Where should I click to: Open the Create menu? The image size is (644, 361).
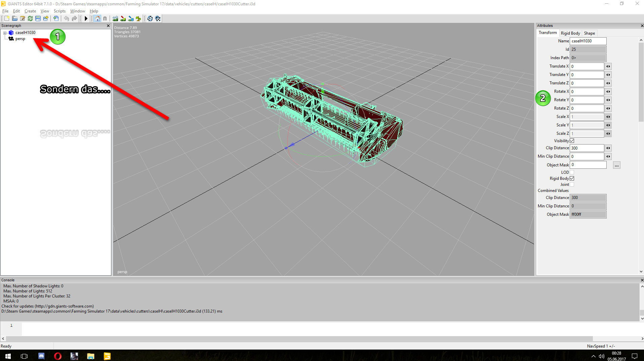(30, 11)
